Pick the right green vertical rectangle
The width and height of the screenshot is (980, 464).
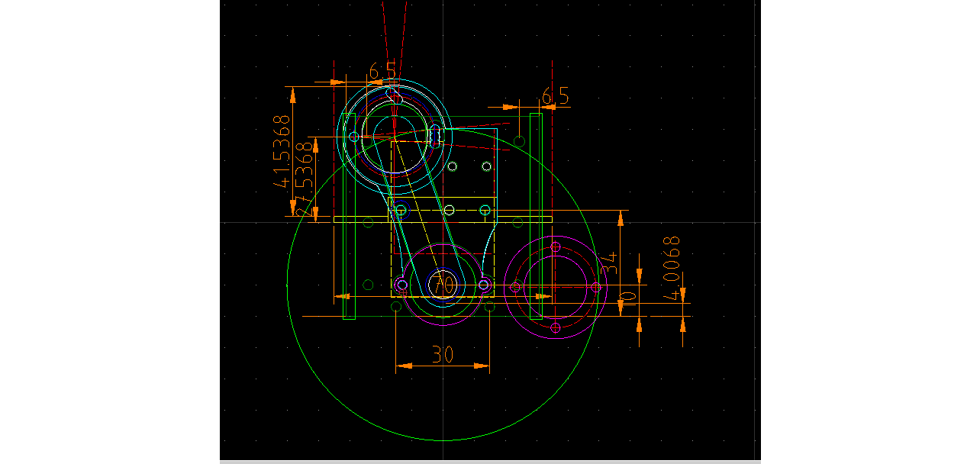coord(536,216)
